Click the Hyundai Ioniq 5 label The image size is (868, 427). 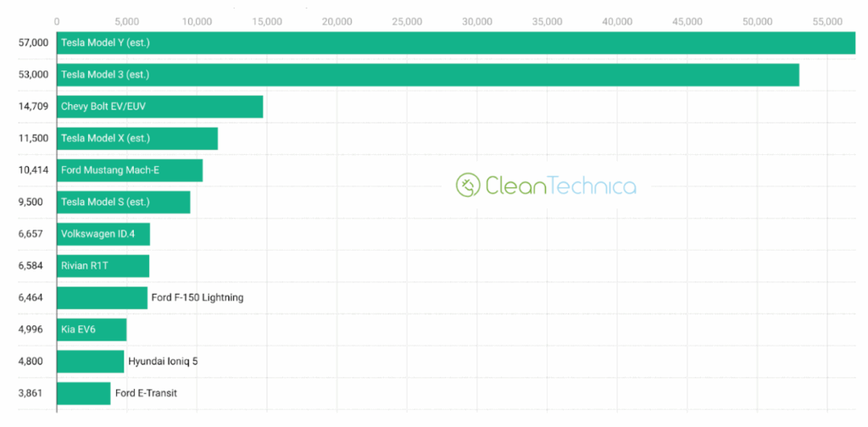point(163,362)
